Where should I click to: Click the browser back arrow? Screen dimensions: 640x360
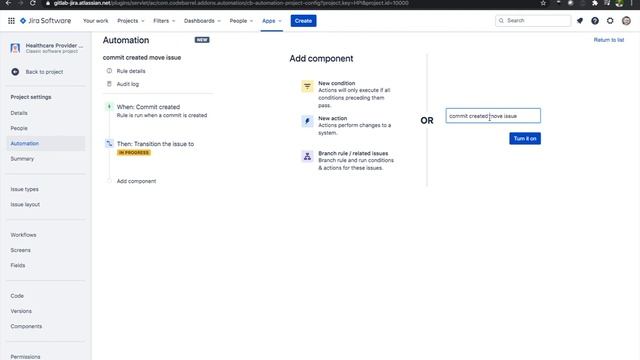click(x=8, y=3)
